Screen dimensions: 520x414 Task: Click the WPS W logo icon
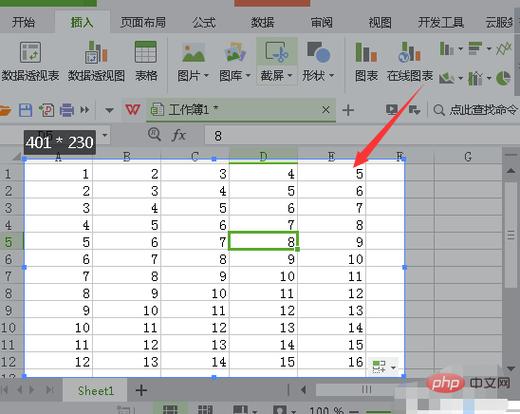tap(132, 109)
